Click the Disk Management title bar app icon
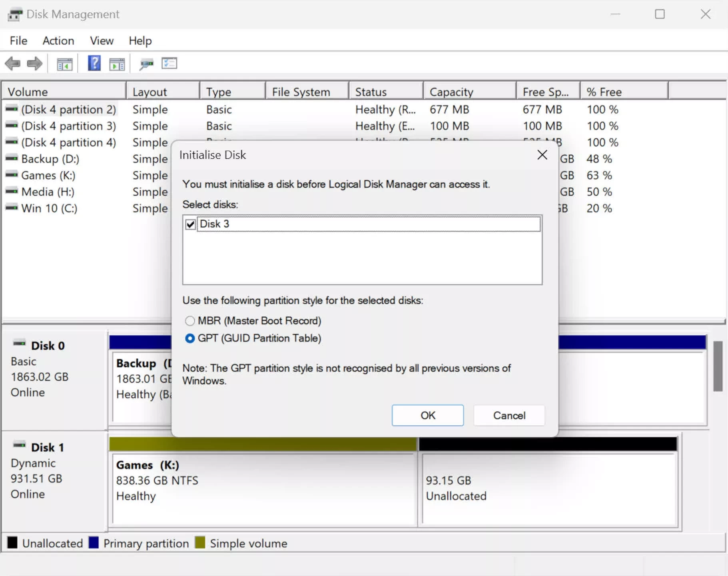Screen dimensions: 728x576 [15, 15]
